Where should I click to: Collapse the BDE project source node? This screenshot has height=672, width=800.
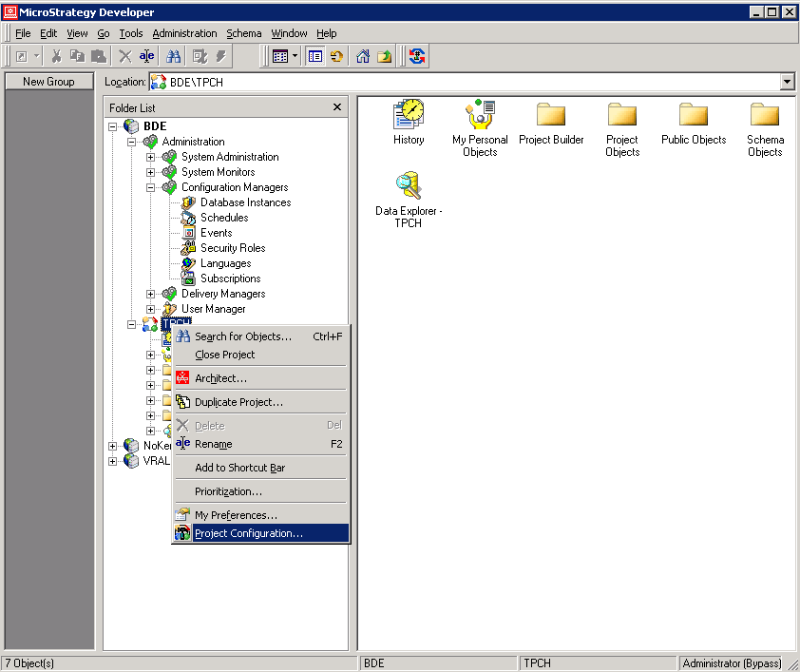[x=113, y=126]
